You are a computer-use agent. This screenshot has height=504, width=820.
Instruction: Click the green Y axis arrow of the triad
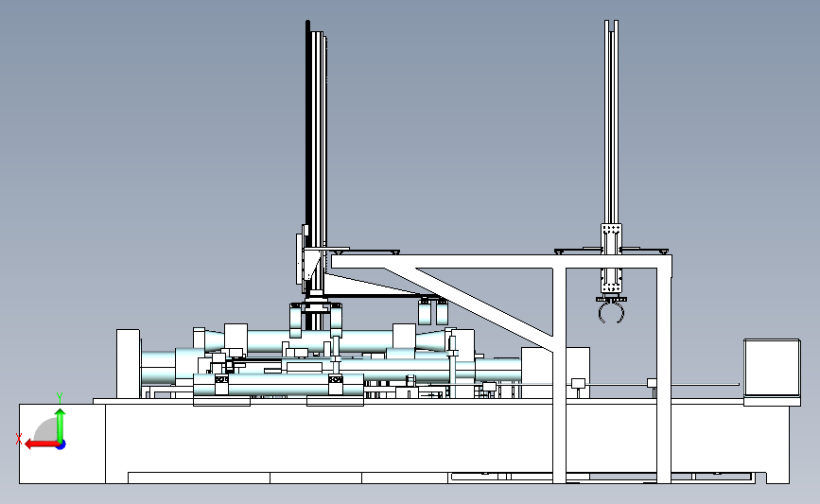point(61,425)
